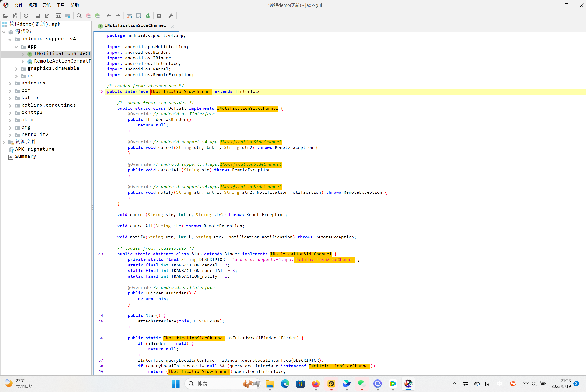Collapse the app package node
Image resolution: width=586 pixels, height=392 pixels.
16,47
